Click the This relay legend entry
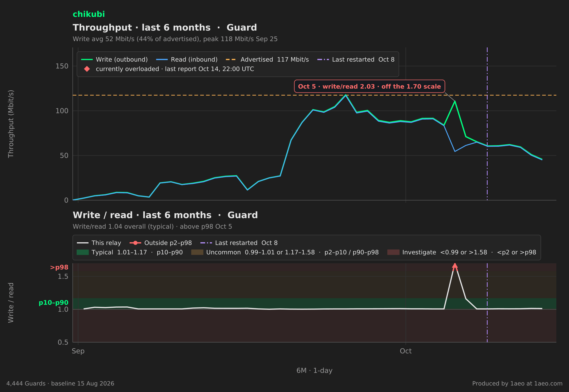The width and height of the screenshot is (569, 392). 99,243
